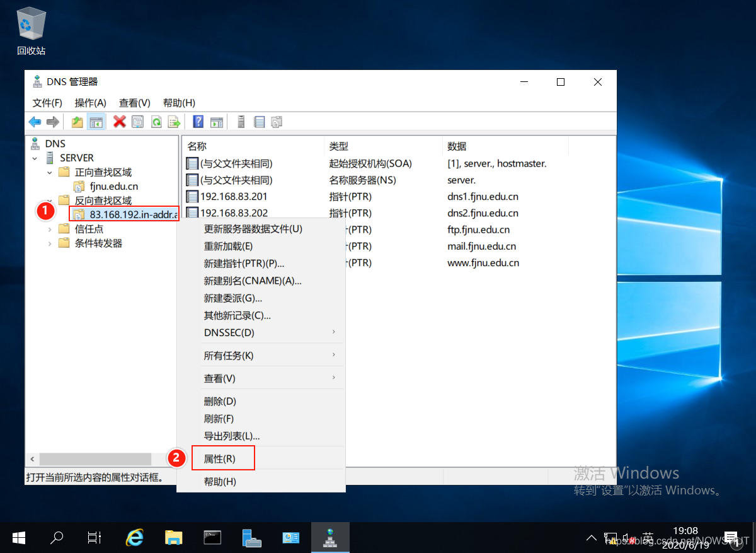Select the www.fjnu.edu.cn data cell
Viewport: 756px width, 553px height.
[x=483, y=263]
